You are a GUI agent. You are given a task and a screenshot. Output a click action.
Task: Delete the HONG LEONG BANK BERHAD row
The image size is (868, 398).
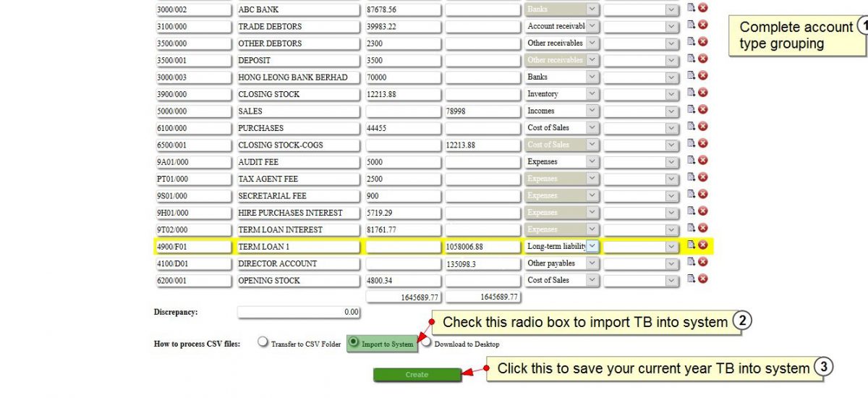[702, 76]
